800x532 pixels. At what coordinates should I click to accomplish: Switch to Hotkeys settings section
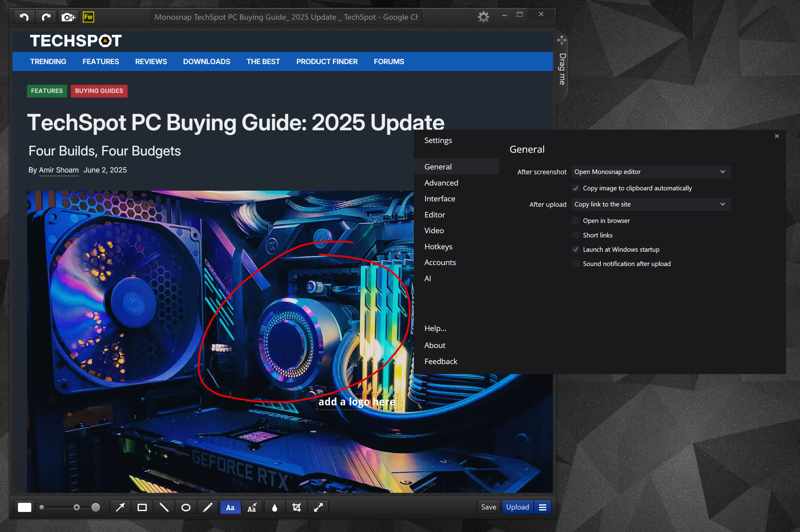click(438, 247)
